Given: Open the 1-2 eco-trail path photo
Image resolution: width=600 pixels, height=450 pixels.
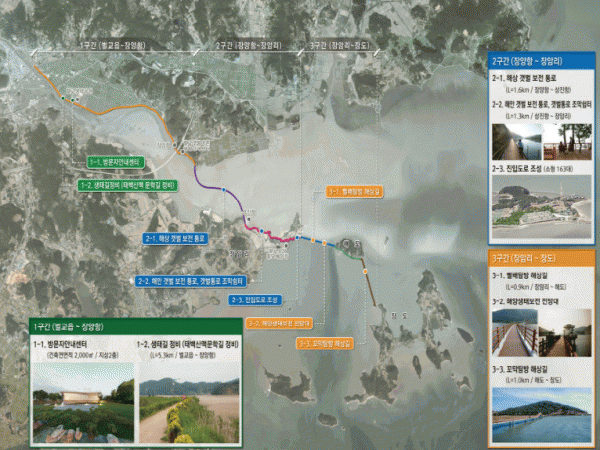Looking at the screenshot, I should point(187,408).
